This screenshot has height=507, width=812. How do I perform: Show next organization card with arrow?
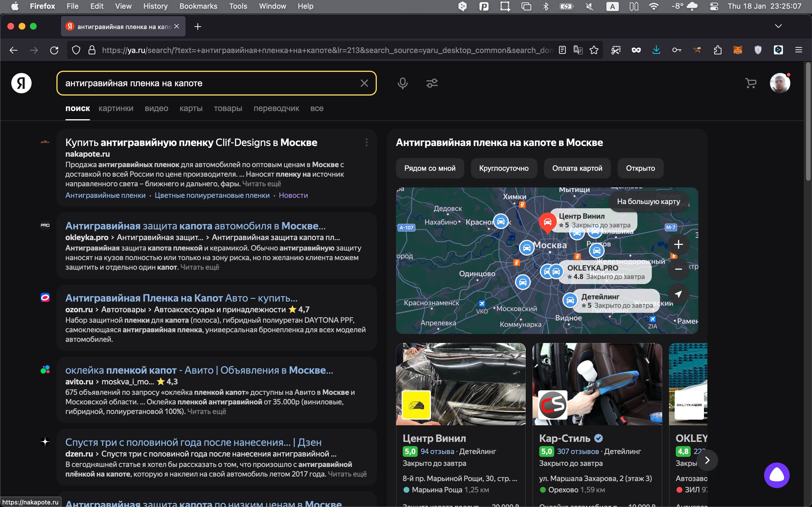[x=707, y=460]
